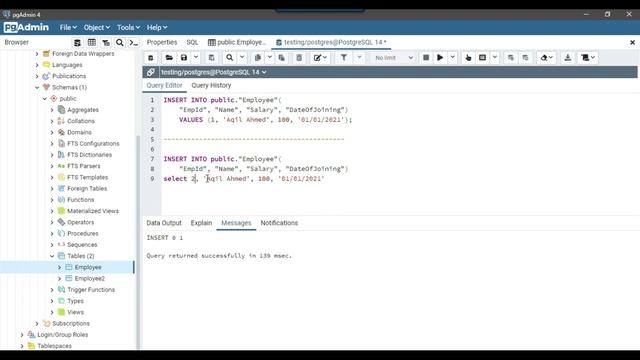Click the Filtered Rows icon in Browser
The image size is (640, 360).
[106, 42]
